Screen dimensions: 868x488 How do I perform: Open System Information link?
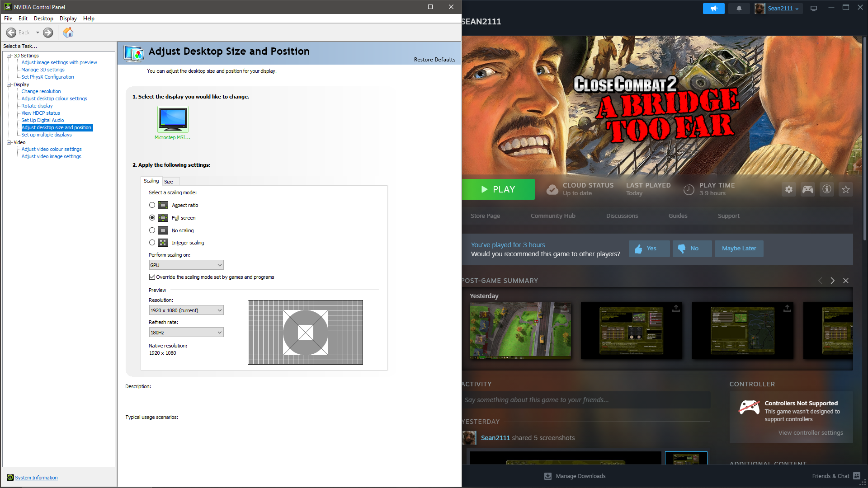[36, 478]
